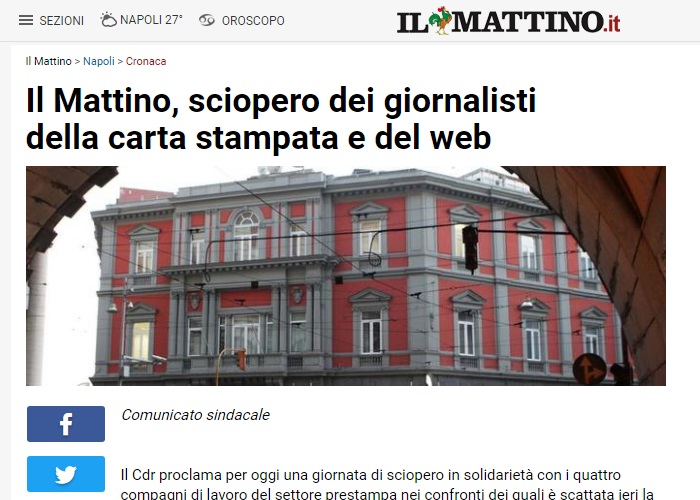Open the OROSCOPO section
The width and height of the screenshot is (700, 500).
pyautogui.click(x=253, y=21)
